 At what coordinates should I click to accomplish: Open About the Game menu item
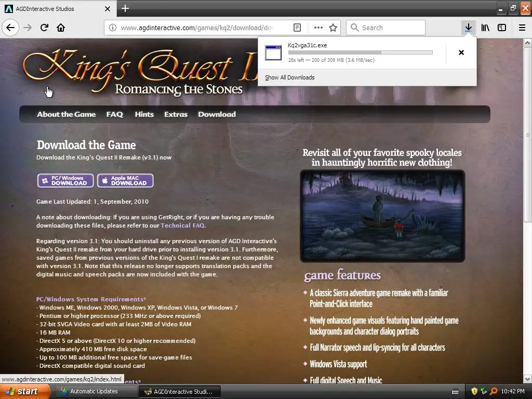66,114
